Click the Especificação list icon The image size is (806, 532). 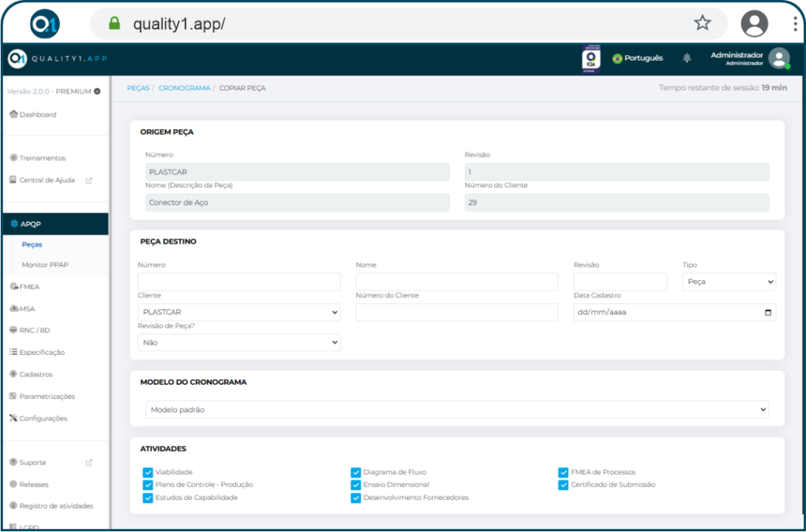[x=14, y=352]
